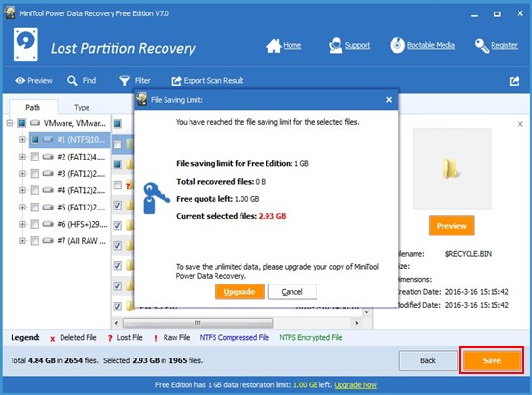Screen dimensions: 532x395
Task: Check the #6 (HFS+) partition checkbox
Action: click(x=35, y=224)
